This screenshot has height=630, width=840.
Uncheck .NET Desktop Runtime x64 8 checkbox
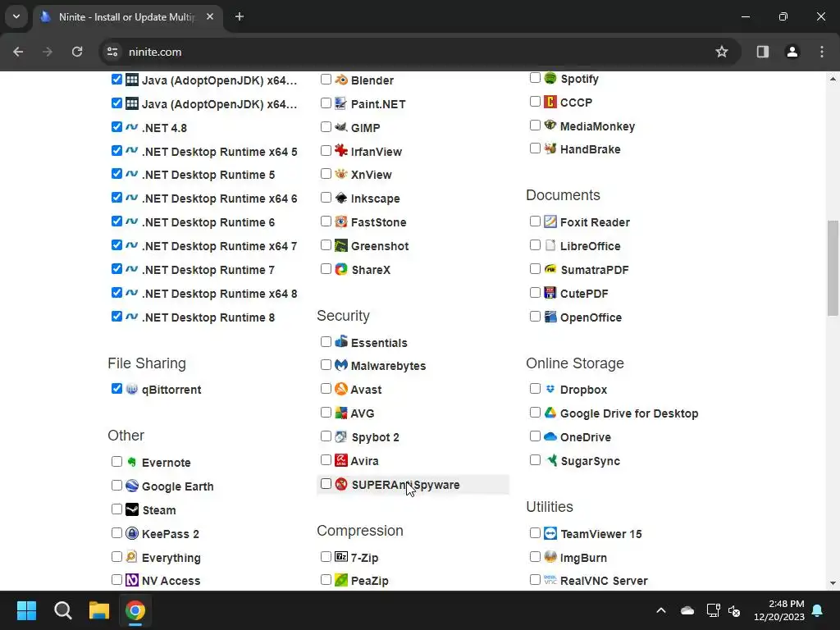point(116,293)
